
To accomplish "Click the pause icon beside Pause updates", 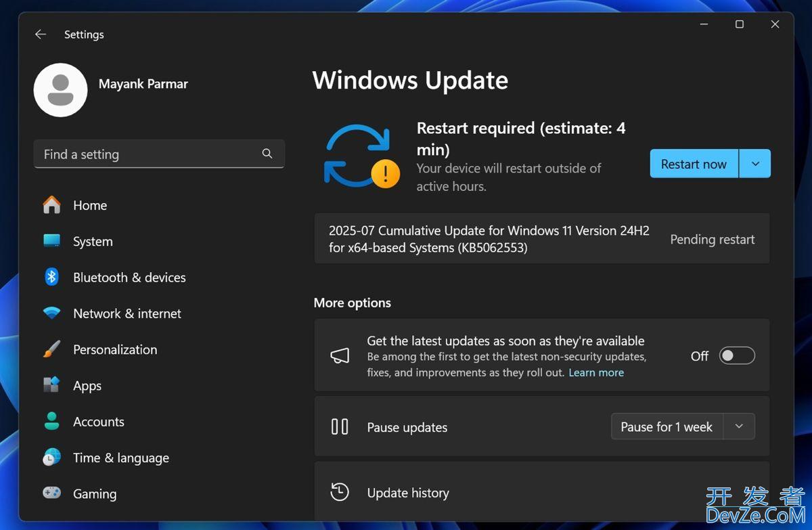I will point(340,427).
